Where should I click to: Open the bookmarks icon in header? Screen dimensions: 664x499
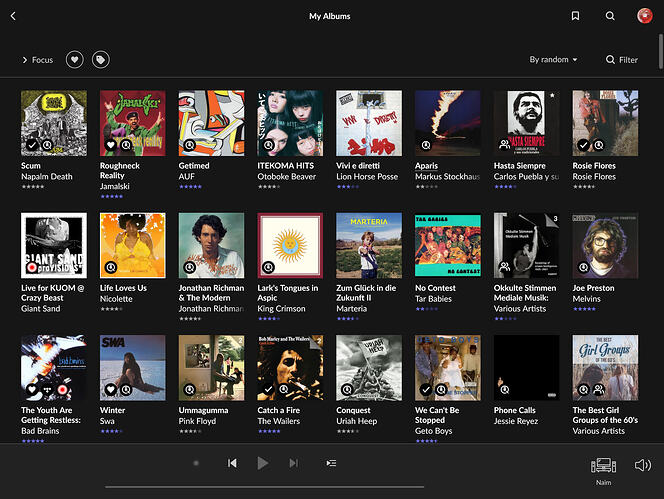click(x=575, y=16)
